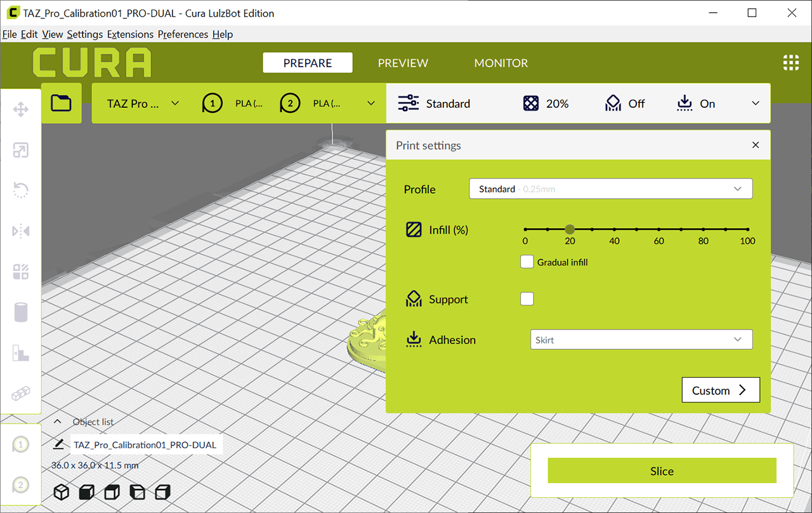The height and width of the screenshot is (513, 812).
Task: Click the pencil rename icon for model
Action: (59, 444)
